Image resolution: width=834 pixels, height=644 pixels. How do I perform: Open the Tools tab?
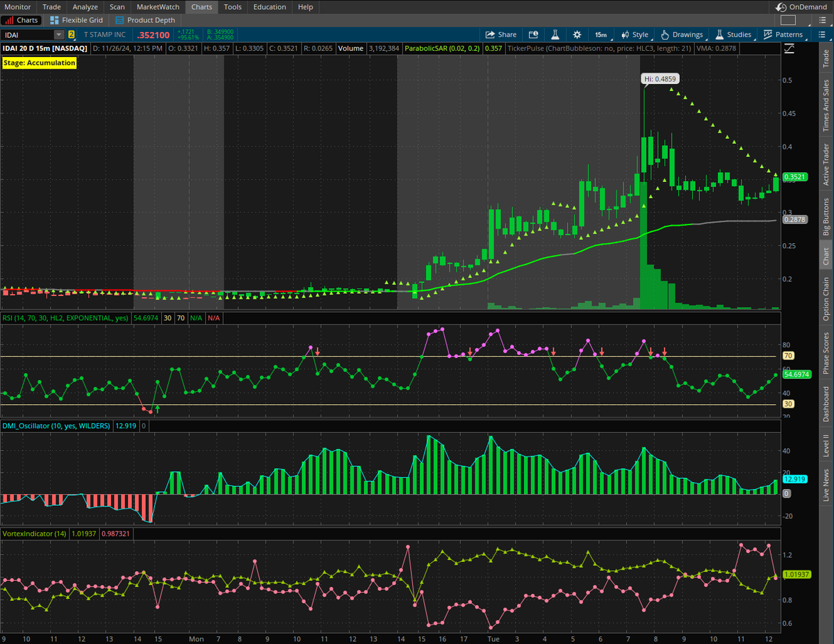tap(233, 7)
